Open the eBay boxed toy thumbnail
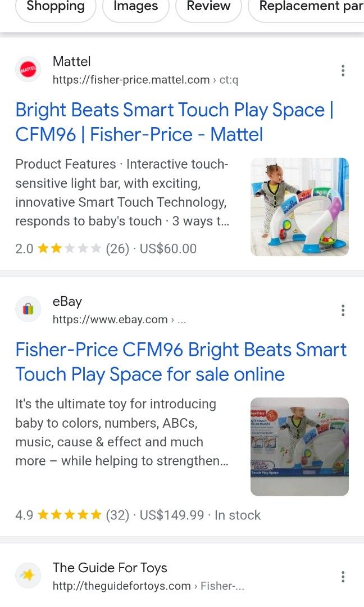The width and height of the screenshot is (364, 607). pos(300,447)
